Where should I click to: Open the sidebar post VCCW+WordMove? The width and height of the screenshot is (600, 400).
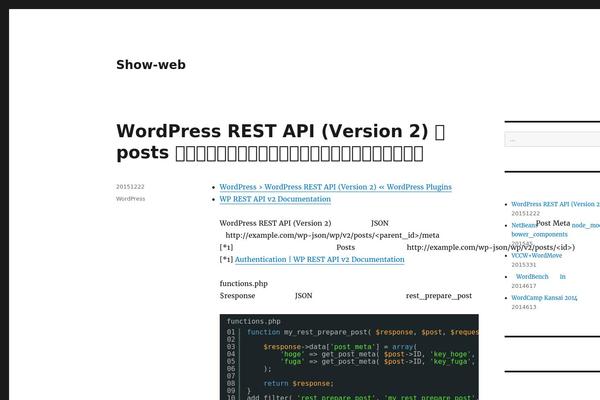536,256
